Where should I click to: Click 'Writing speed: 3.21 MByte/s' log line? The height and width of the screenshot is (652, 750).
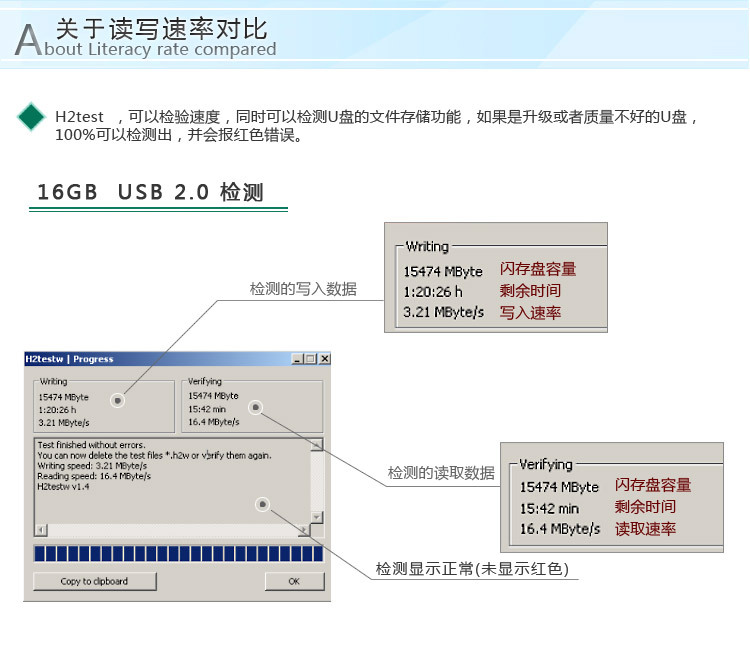tap(92, 466)
